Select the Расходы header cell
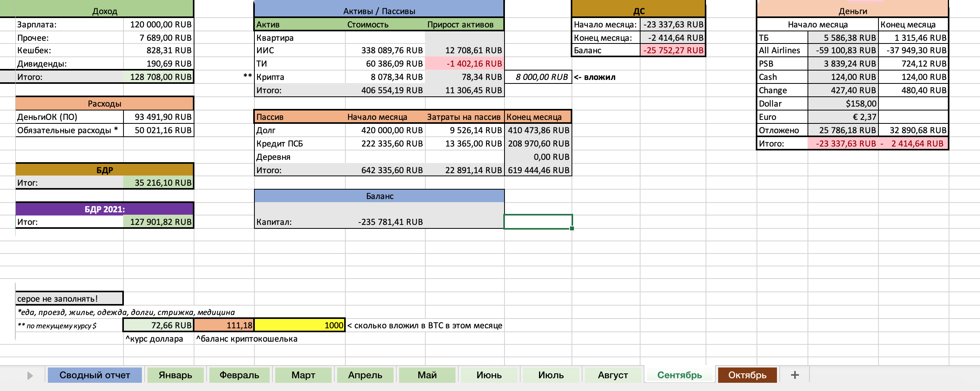This screenshot has height=391, width=980. click(105, 103)
